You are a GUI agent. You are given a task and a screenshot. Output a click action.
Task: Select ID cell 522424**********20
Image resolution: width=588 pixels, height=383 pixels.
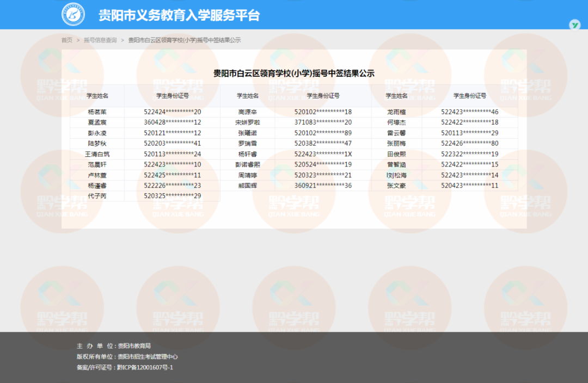172,112
